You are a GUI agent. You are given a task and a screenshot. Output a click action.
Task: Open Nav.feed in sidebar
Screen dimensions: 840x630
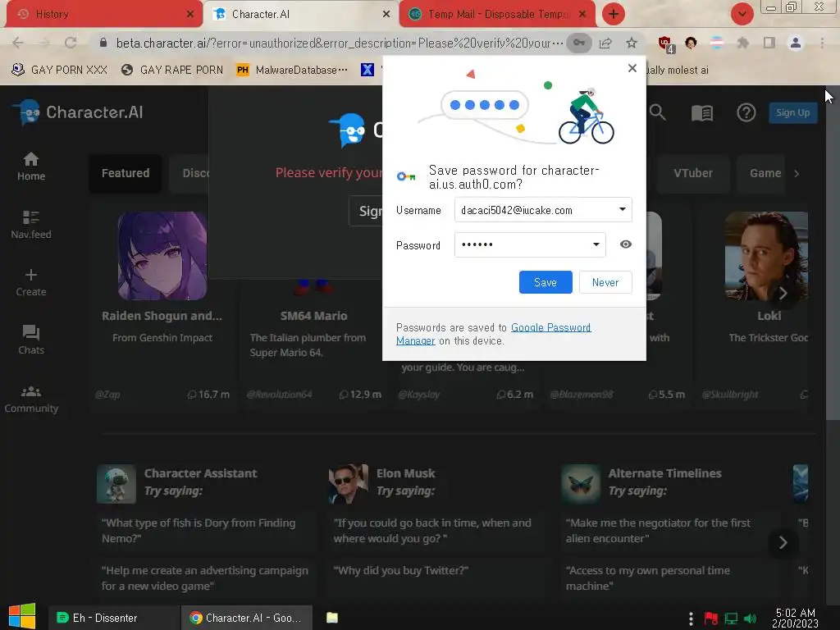[x=31, y=225]
